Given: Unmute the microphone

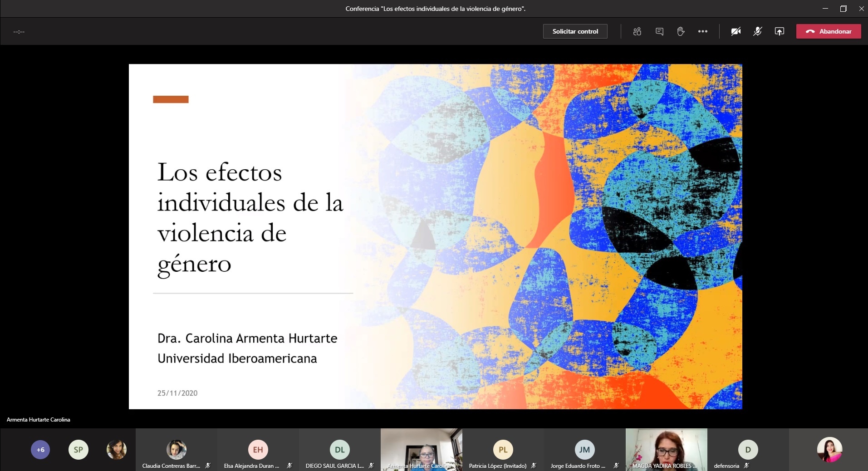Looking at the screenshot, I should (757, 31).
